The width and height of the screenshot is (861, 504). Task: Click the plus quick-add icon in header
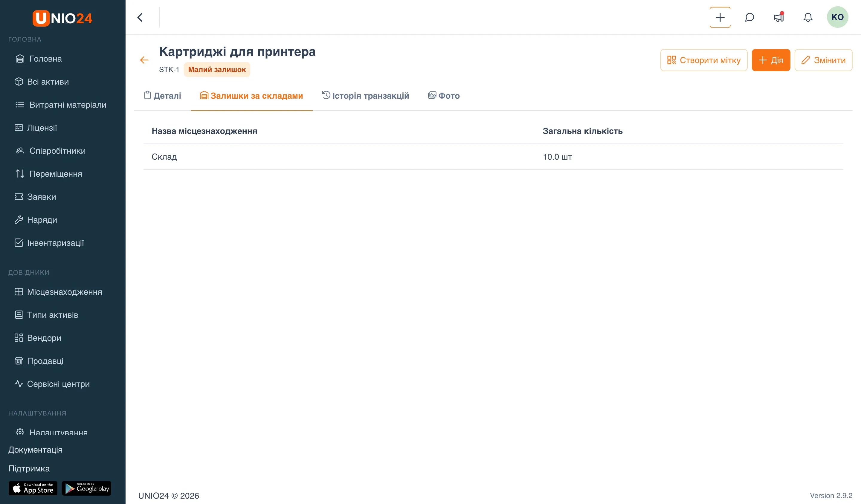click(x=720, y=17)
